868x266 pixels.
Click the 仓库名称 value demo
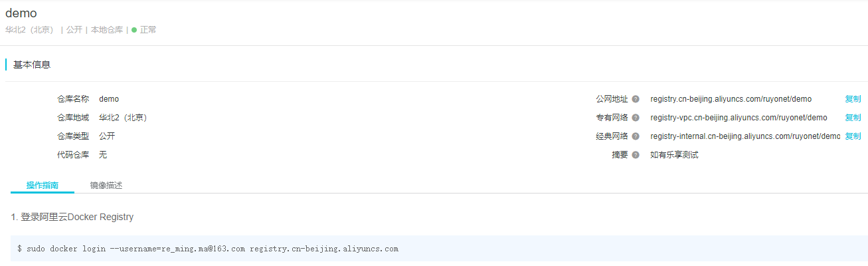click(x=109, y=99)
